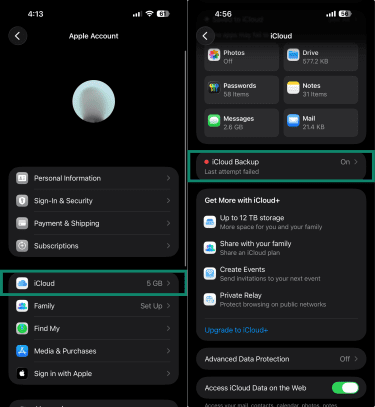Open the Mail tile

click(x=321, y=122)
